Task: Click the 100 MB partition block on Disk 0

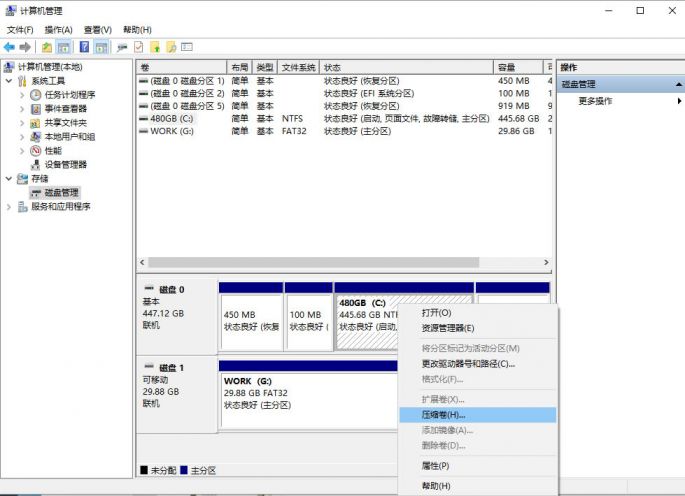Action: point(308,322)
